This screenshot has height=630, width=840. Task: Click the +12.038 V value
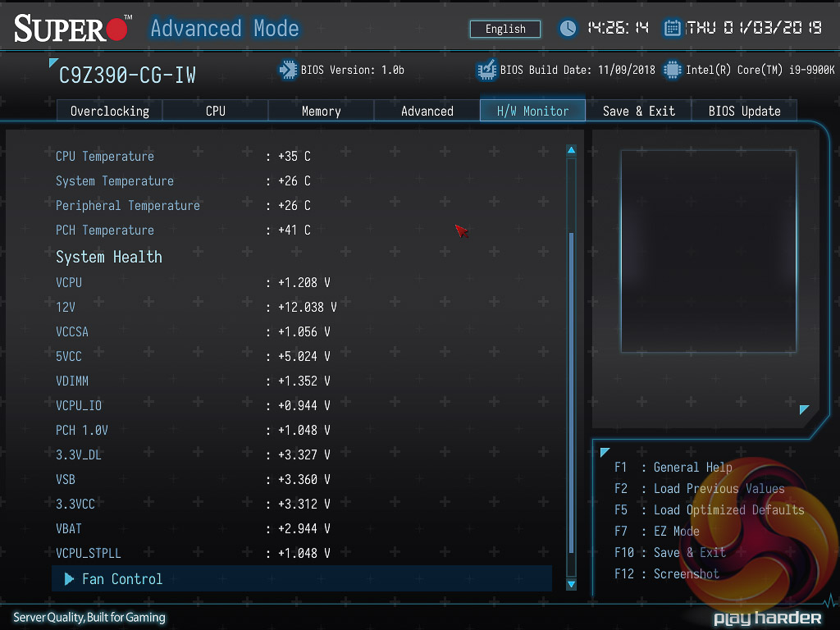[x=307, y=307]
